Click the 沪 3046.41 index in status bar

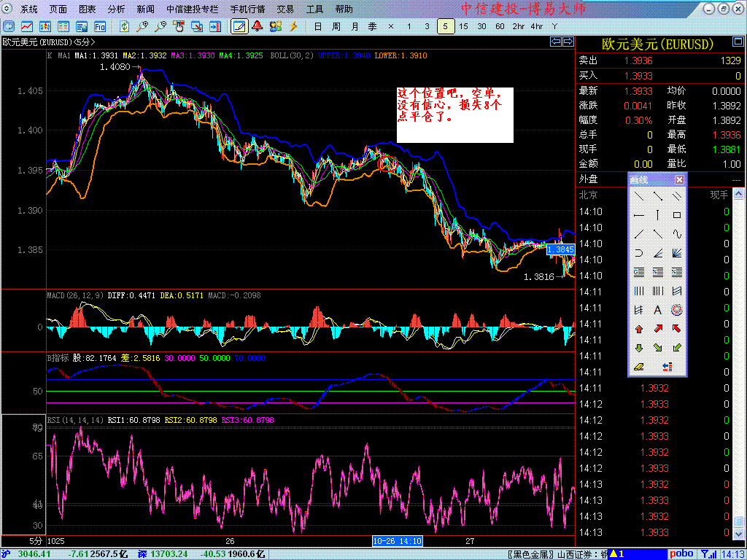tap(25, 554)
